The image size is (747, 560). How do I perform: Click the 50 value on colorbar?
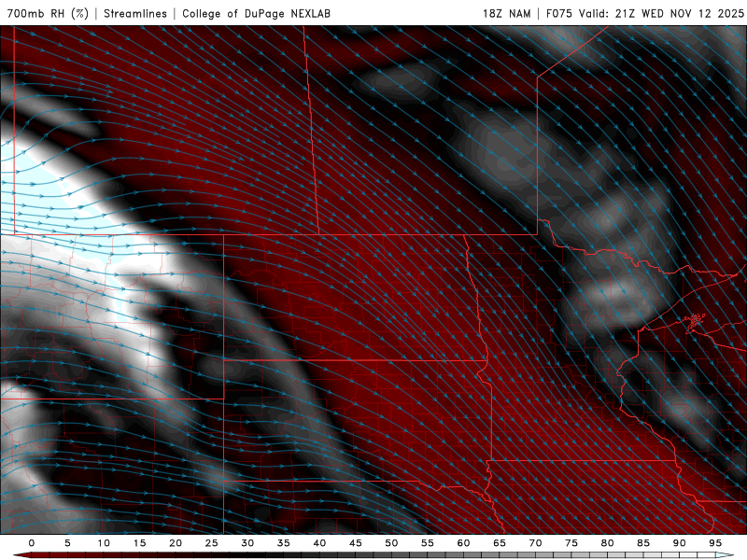coord(391,543)
